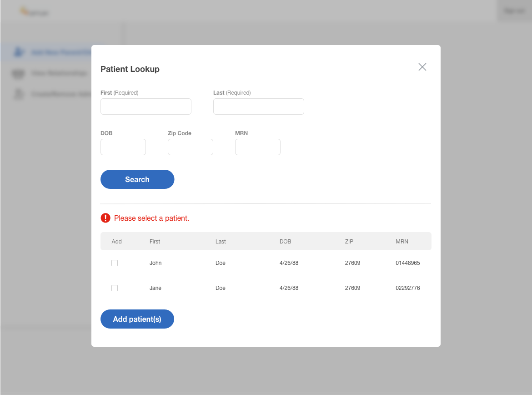The width and height of the screenshot is (532, 395).
Task: Click the second sidebar item's gray icon
Action: [18, 73]
